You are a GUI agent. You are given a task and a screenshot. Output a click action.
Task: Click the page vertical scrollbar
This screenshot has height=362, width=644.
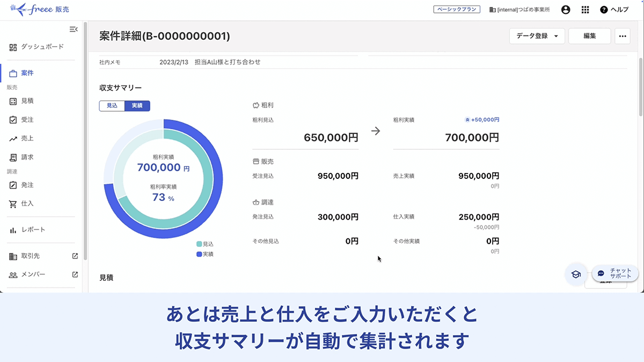pos(641,86)
